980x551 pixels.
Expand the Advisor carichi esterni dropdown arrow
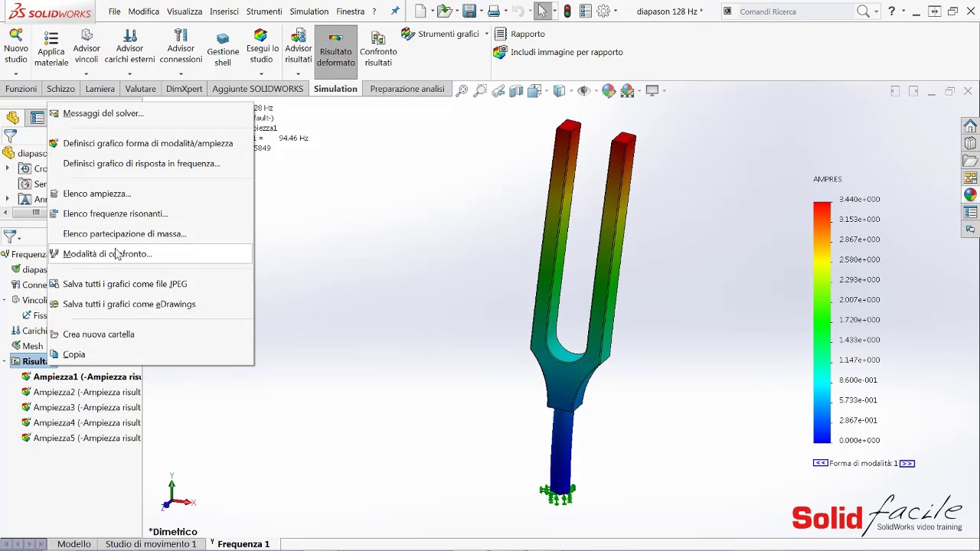(x=129, y=73)
